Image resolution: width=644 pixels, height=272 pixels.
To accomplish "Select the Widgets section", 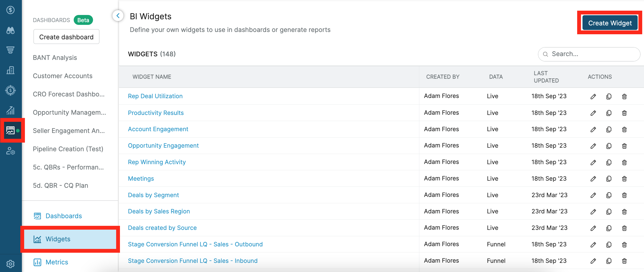I will point(70,239).
